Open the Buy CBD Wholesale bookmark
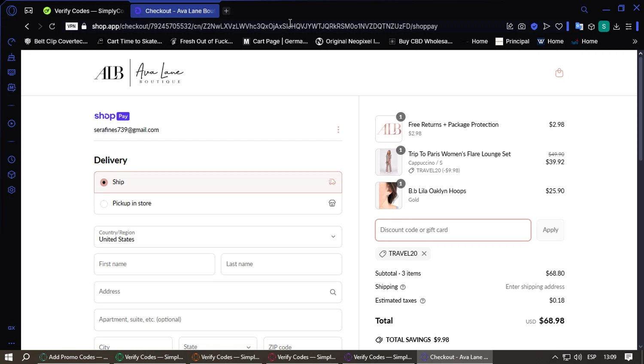The height and width of the screenshot is (364, 644). pos(421,42)
